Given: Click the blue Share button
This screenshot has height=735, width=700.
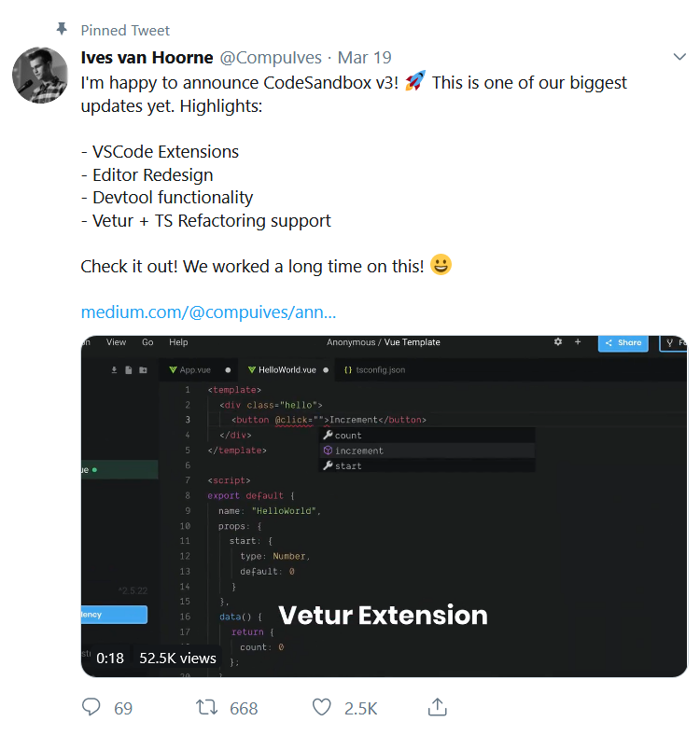Looking at the screenshot, I should click(x=623, y=342).
